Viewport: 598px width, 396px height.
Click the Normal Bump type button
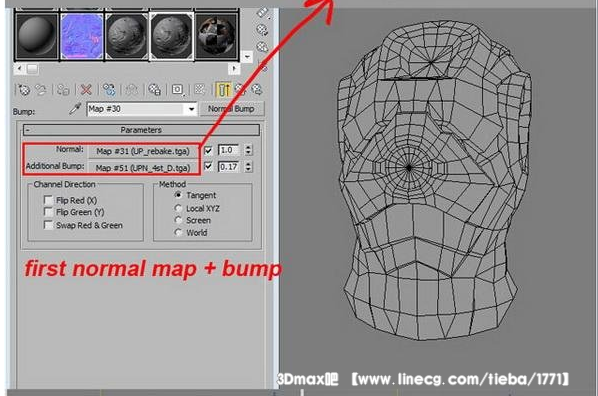coord(231,109)
